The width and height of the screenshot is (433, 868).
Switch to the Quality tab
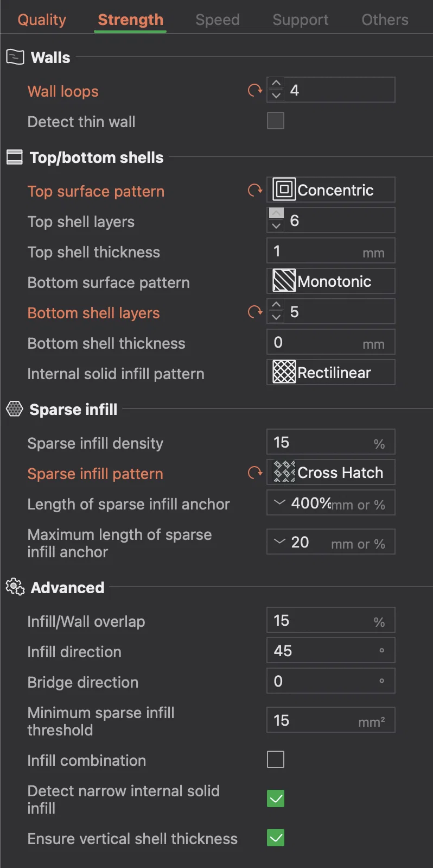pyautogui.click(x=42, y=20)
